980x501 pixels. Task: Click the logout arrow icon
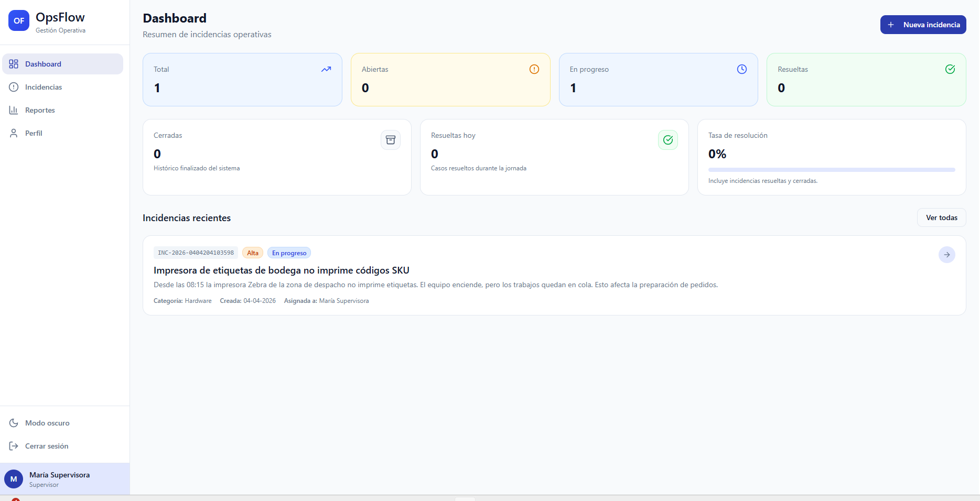click(14, 446)
